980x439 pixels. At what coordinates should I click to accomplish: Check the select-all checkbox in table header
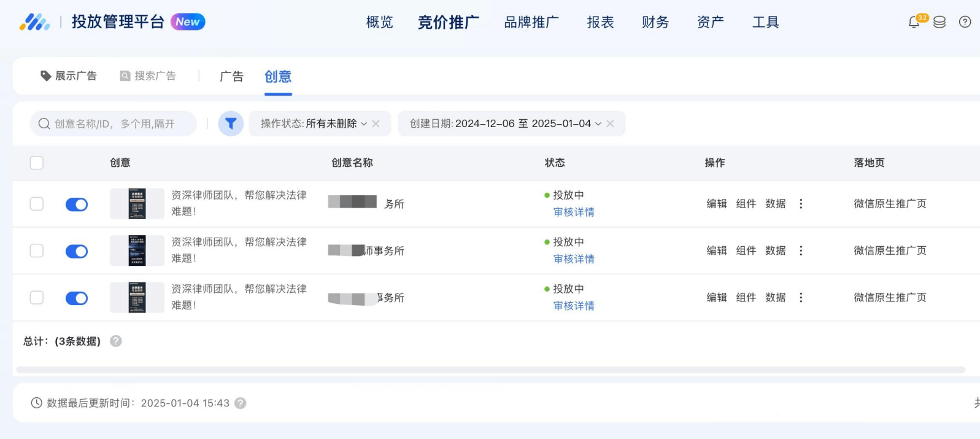(37, 163)
